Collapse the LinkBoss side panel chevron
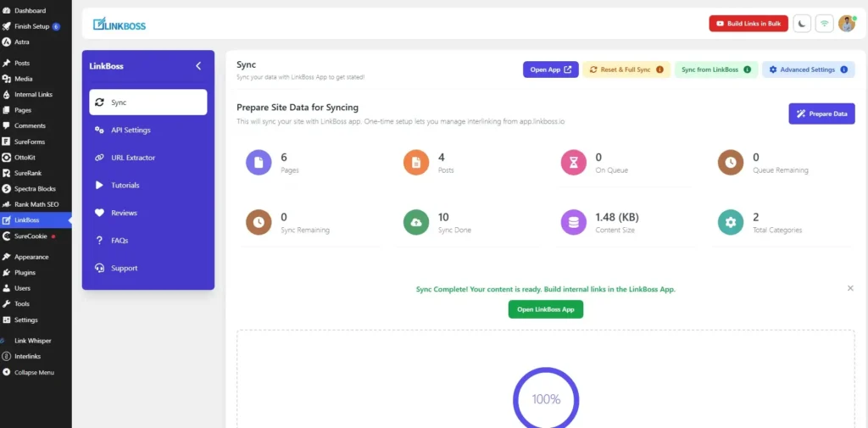Screen dimensions: 868x428 click(x=198, y=66)
